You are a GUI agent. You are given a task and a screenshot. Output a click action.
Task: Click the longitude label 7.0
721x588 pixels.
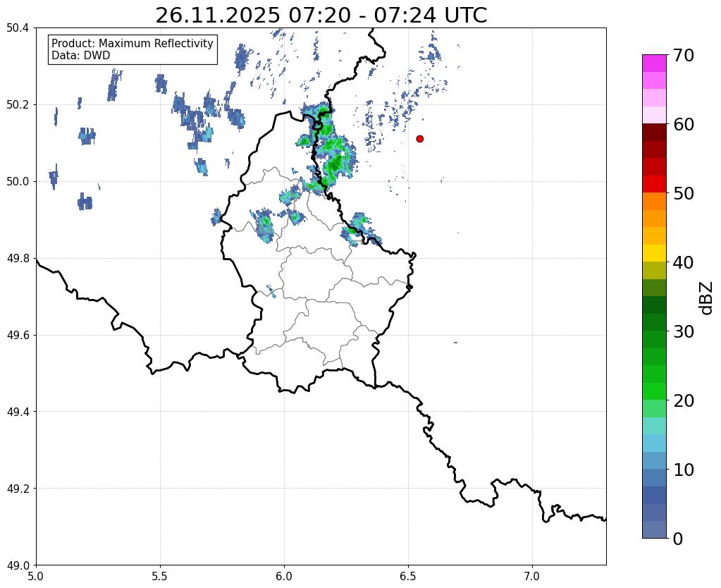pyautogui.click(x=532, y=577)
